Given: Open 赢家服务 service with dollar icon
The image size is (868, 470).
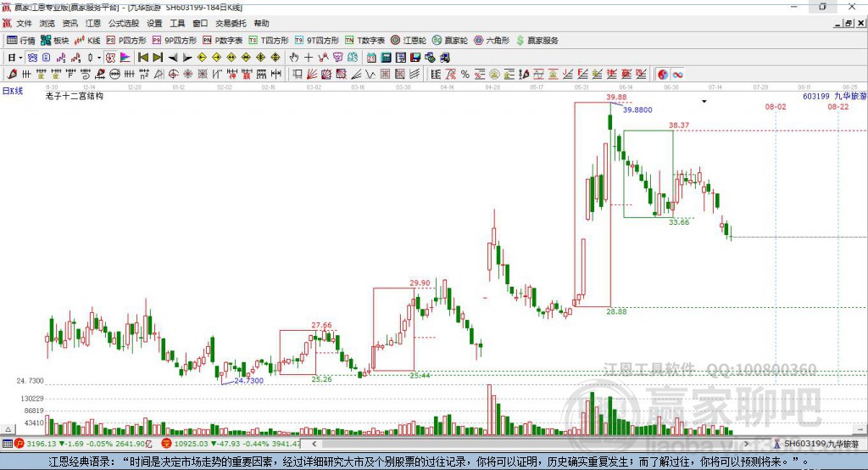Looking at the screenshot, I should click(537, 41).
